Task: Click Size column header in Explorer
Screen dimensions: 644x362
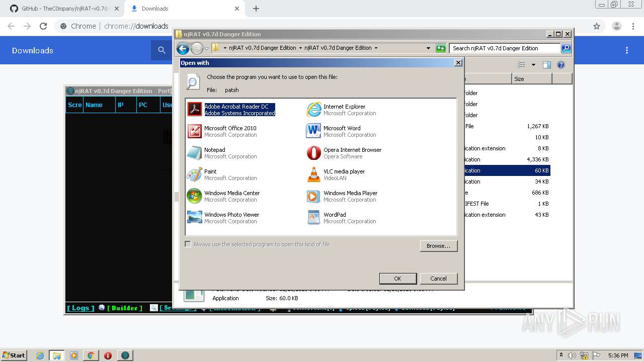Action: (x=532, y=79)
